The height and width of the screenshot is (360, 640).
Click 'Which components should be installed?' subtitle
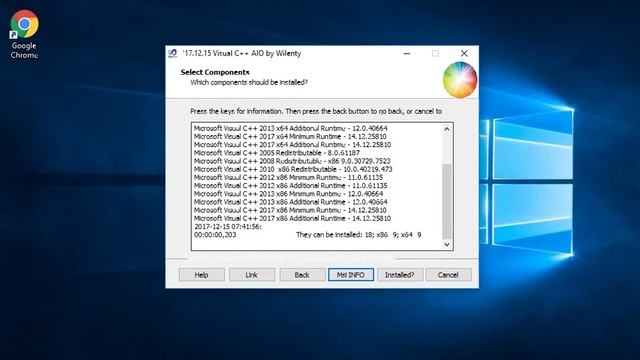249,82
